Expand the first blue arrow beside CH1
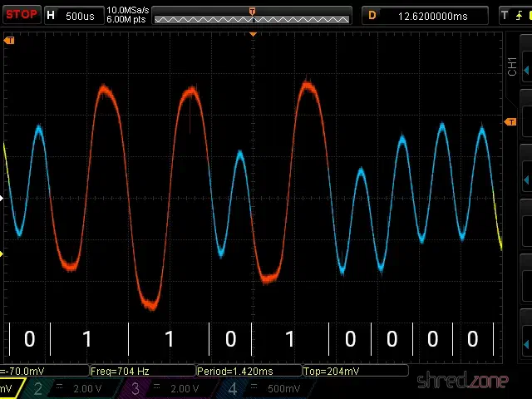This screenshot has height=399, width=532. 526,70
